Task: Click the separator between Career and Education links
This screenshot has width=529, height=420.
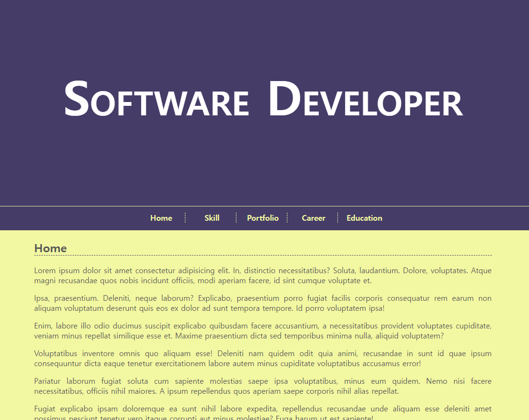Action: [x=338, y=217]
